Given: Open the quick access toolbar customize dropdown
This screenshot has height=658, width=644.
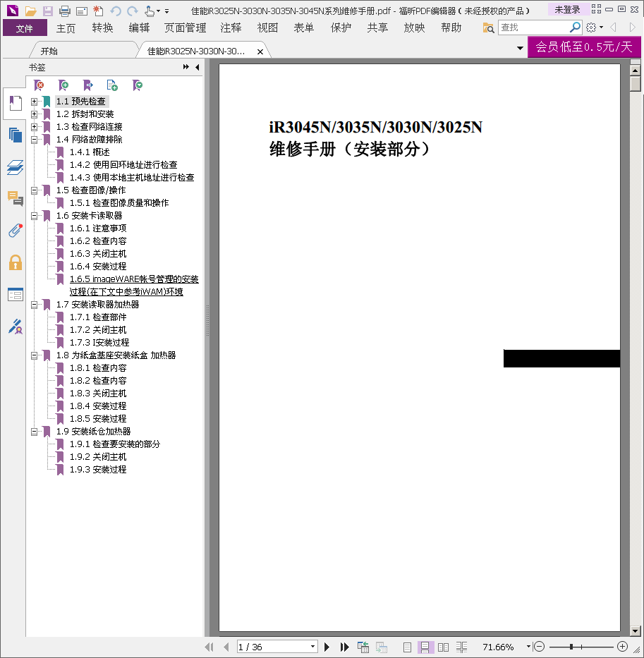Looking at the screenshot, I should coord(166,11).
